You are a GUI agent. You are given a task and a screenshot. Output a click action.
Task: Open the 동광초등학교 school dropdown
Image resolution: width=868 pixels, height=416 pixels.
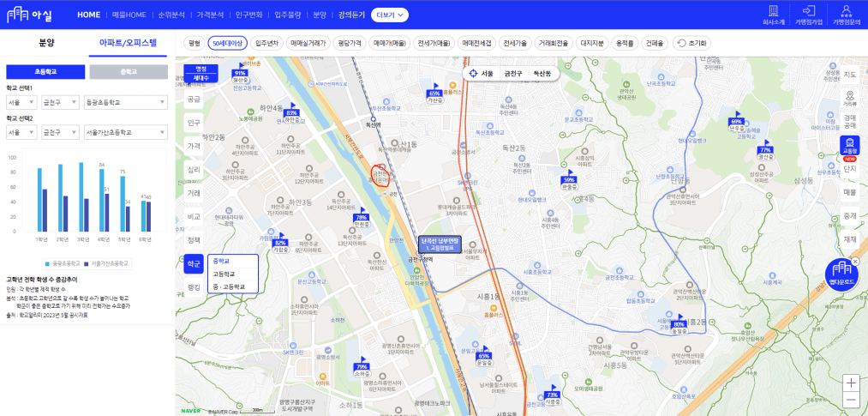(125, 103)
